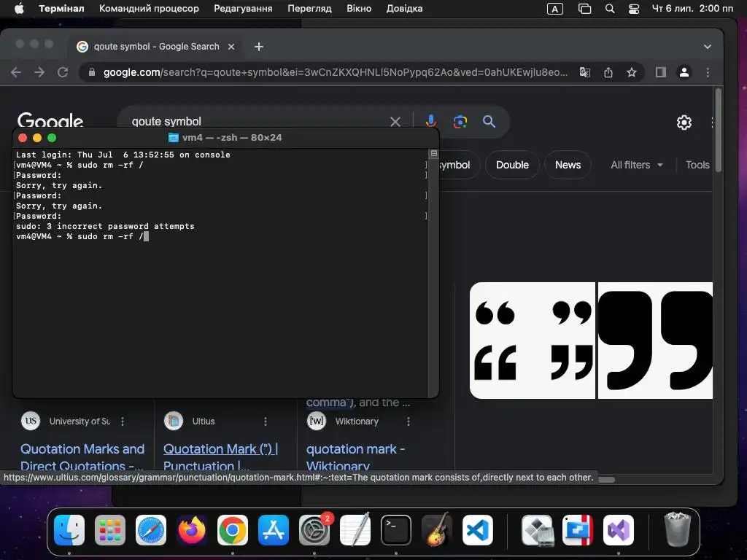This screenshot has height=560, width=747.
Task: Open Chrome profile avatar
Action: (684, 72)
